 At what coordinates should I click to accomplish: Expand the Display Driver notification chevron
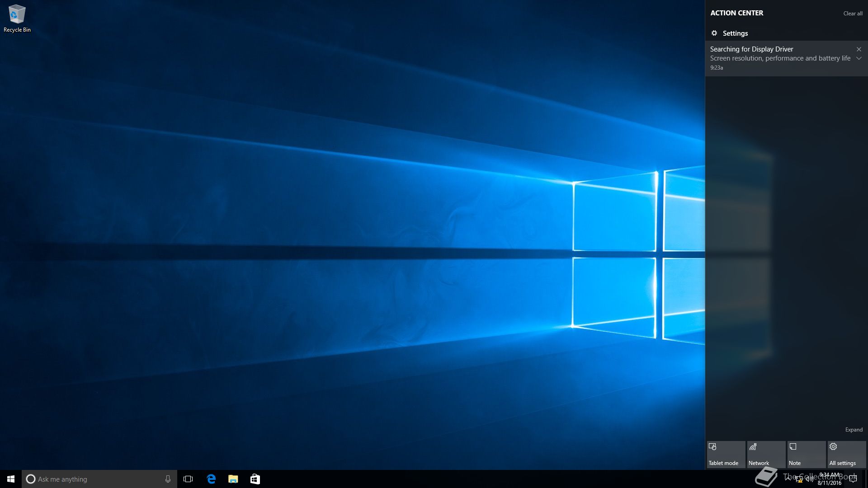click(859, 58)
